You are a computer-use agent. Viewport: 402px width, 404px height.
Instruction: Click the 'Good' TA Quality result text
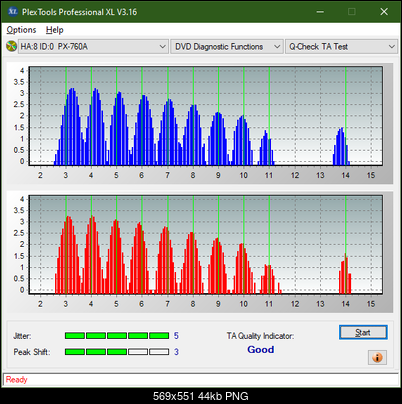click(x=261, y=350)
